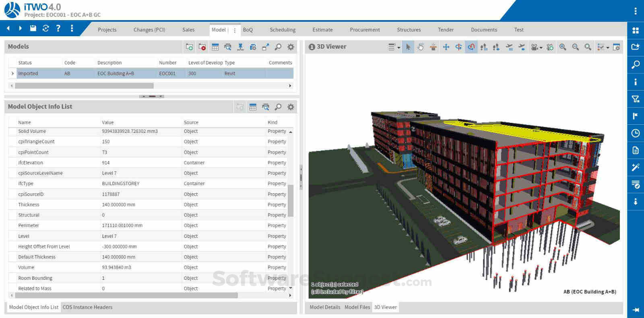Open the camera views dropdown in 3D Viewer

(536, 47)
